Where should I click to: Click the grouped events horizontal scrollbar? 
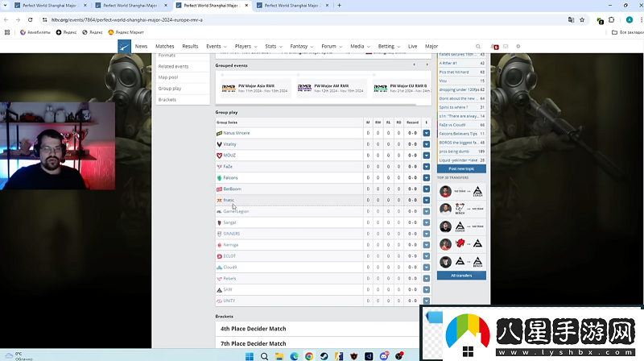click(x=317, y=105)
